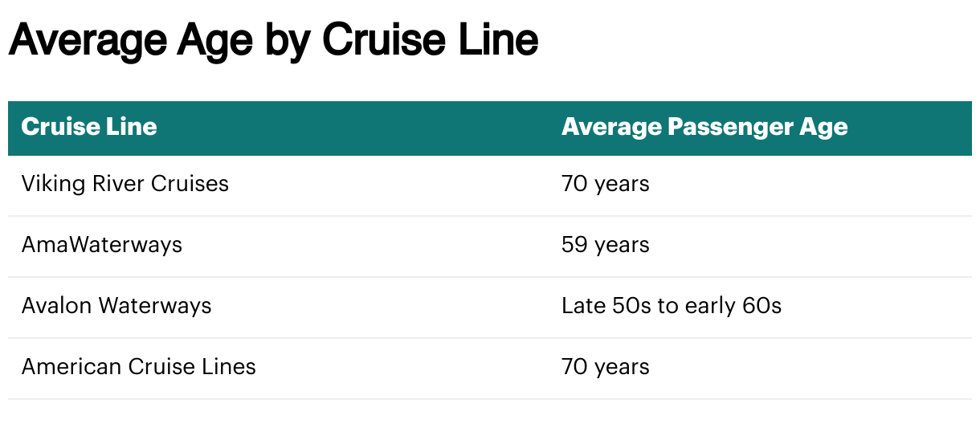Screen dimensions: 980x440
Task: Select the American Cruise Lines cell
Action: (139, 367)
